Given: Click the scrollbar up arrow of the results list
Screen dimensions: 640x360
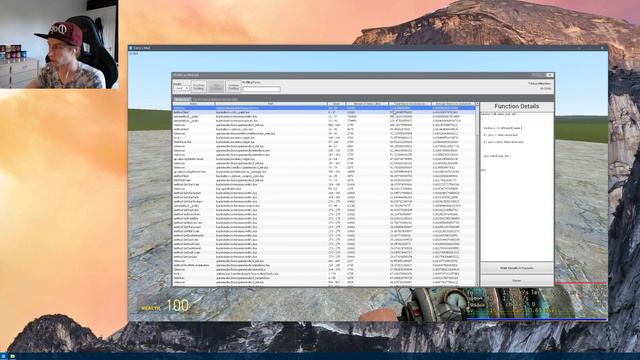Looking at the screenshot, I should coord(478,104).
